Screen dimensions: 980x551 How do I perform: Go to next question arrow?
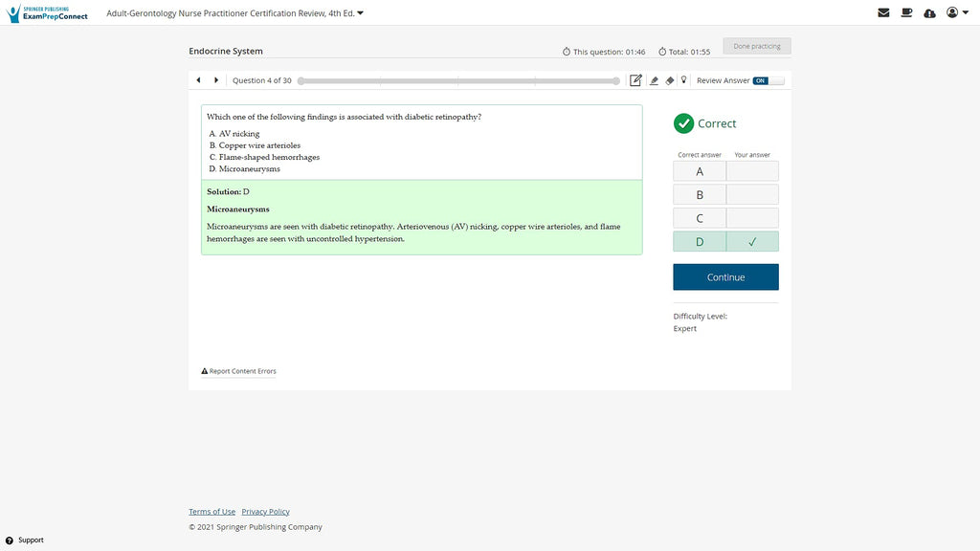(216, 80)
